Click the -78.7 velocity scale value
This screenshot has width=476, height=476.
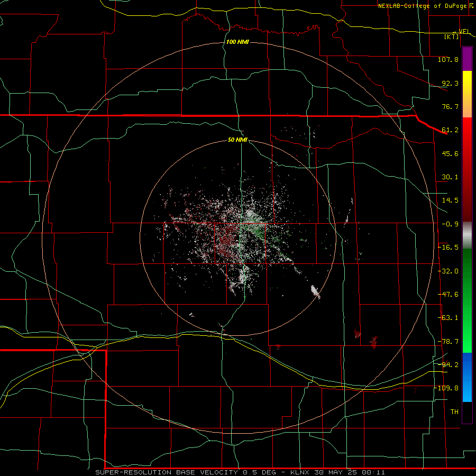tap(448, 342)
